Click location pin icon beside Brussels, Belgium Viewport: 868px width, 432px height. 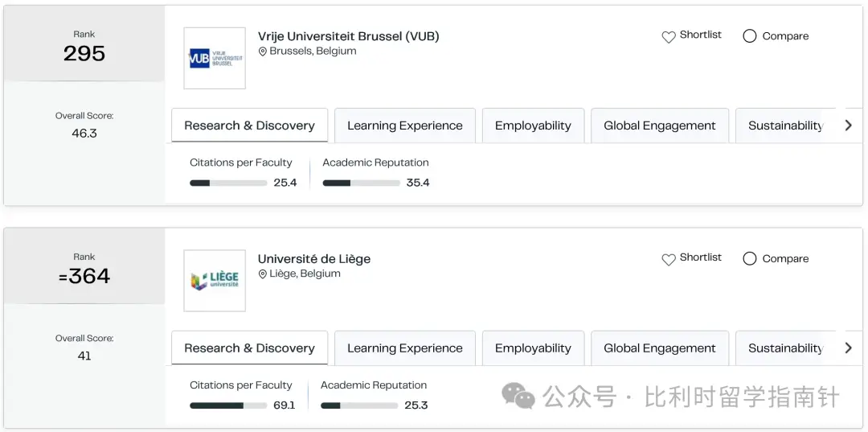click(x=262, y=51)
